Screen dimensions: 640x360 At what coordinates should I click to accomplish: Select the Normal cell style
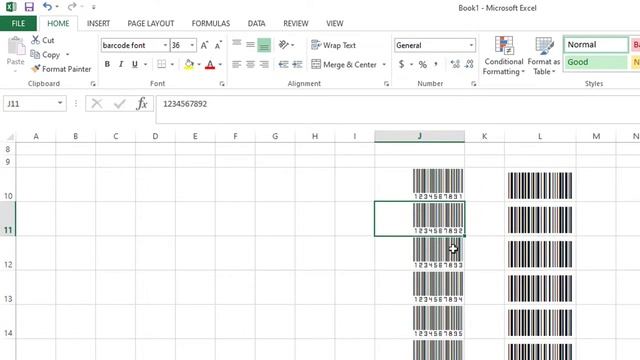[596, 44]
